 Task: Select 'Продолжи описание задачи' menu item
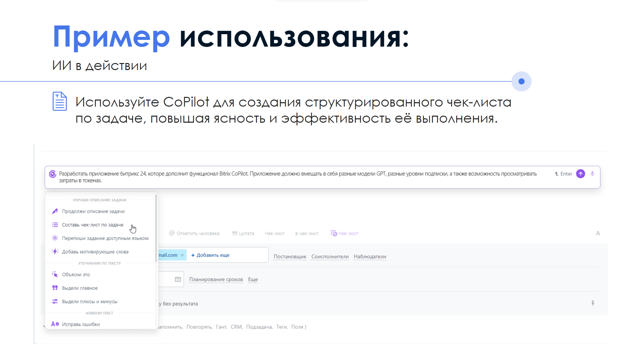coord(93,211)
